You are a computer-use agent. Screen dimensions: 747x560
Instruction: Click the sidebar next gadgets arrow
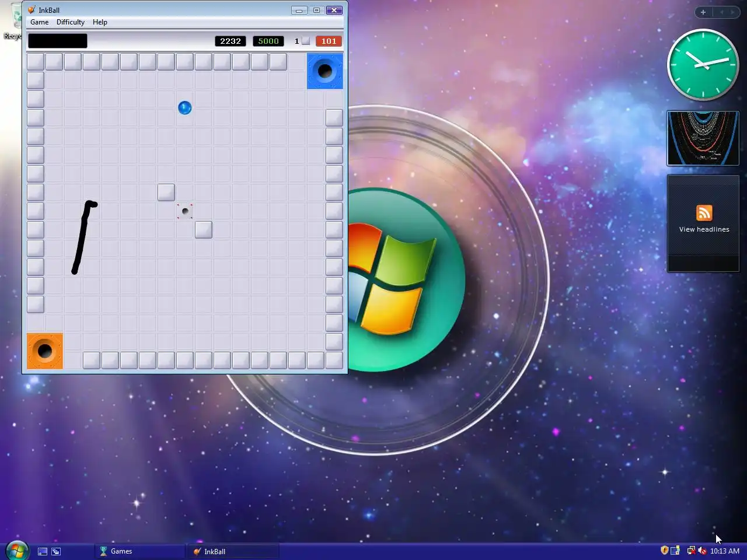click(x=733, y=12)
